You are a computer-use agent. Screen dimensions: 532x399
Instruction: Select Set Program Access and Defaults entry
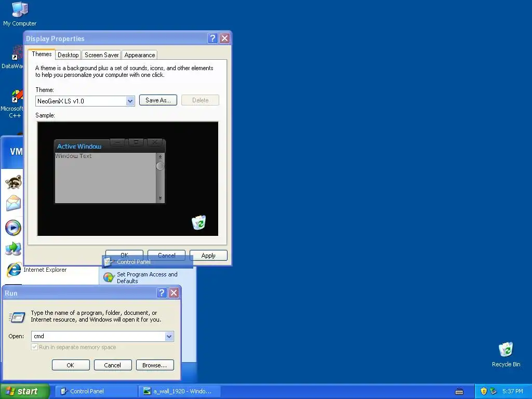pyautogui.click(x=148, y=277)
